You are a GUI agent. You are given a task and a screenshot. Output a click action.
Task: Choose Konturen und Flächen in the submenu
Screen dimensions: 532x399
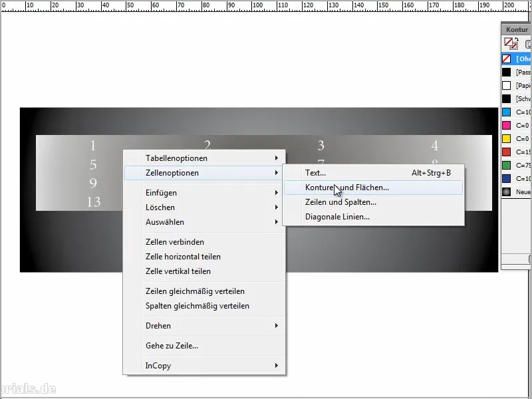tap(346, 188)
